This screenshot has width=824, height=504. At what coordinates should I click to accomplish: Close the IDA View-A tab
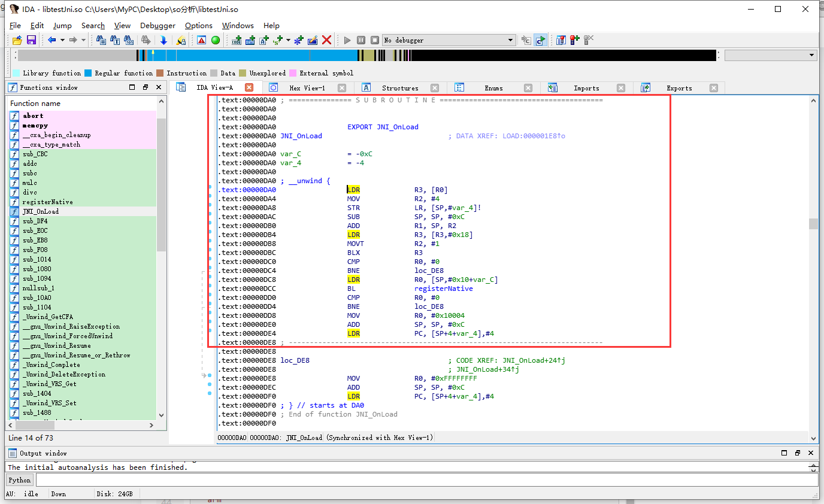(249, 88)
